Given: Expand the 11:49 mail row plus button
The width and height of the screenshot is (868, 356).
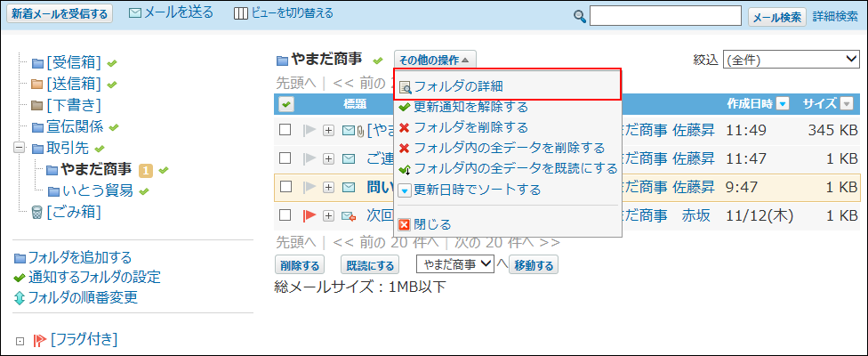Looking at the screenshot, I should point(329,130).
